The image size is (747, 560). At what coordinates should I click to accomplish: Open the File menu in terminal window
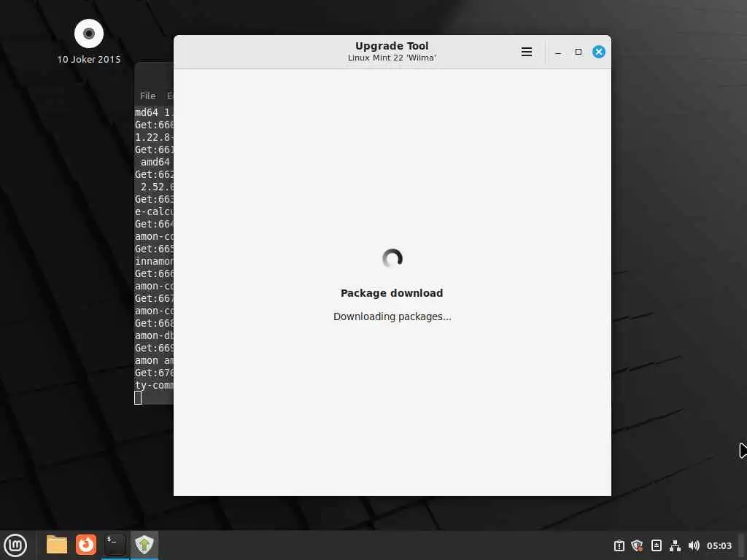pos(147,96)
